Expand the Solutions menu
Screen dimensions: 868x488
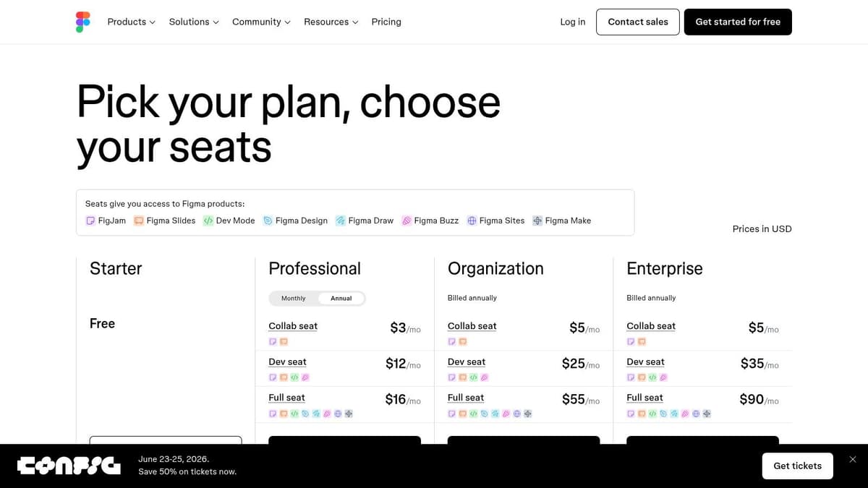coord(192,22)
